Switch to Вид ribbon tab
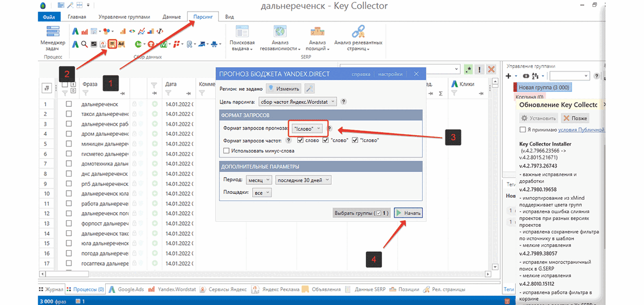Image resolution: width=644 pixels, height=305 pixels. tap(230, 17)
